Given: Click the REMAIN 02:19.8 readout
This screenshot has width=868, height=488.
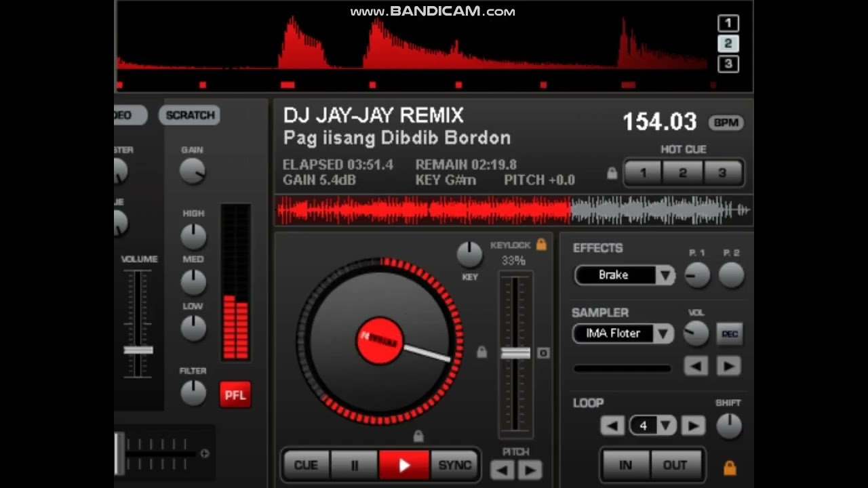Looking at the screenshot, I should [466, 165].
